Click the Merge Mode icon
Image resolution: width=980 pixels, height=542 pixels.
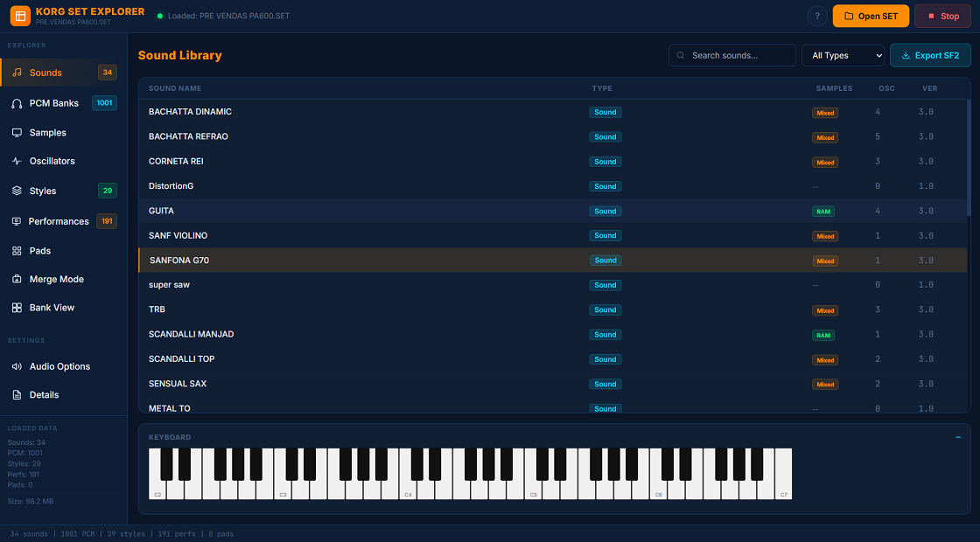click(x=17, y=279)
